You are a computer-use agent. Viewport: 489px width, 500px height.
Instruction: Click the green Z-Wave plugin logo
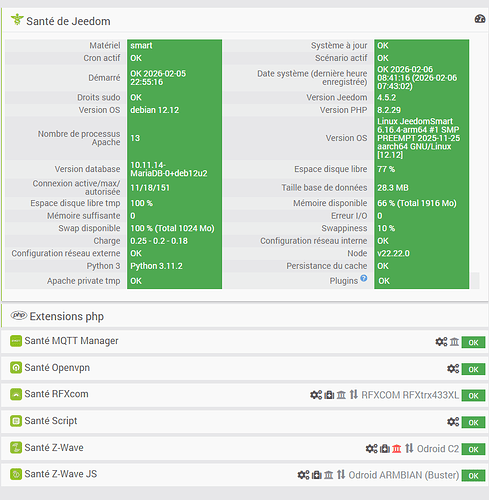pos(16,448)
